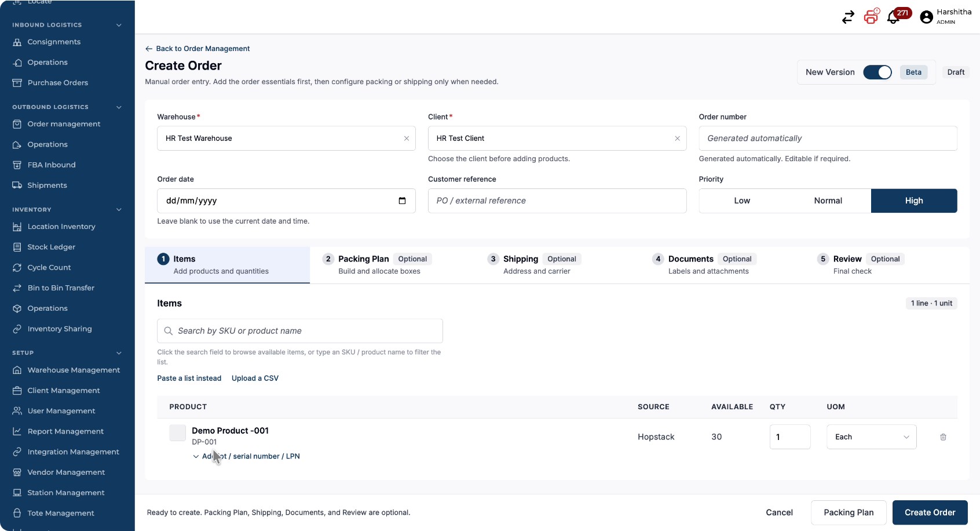Open the calendar picker in Order date
Image resolution: width=980 pixels, height=531 pixels.
402,201
